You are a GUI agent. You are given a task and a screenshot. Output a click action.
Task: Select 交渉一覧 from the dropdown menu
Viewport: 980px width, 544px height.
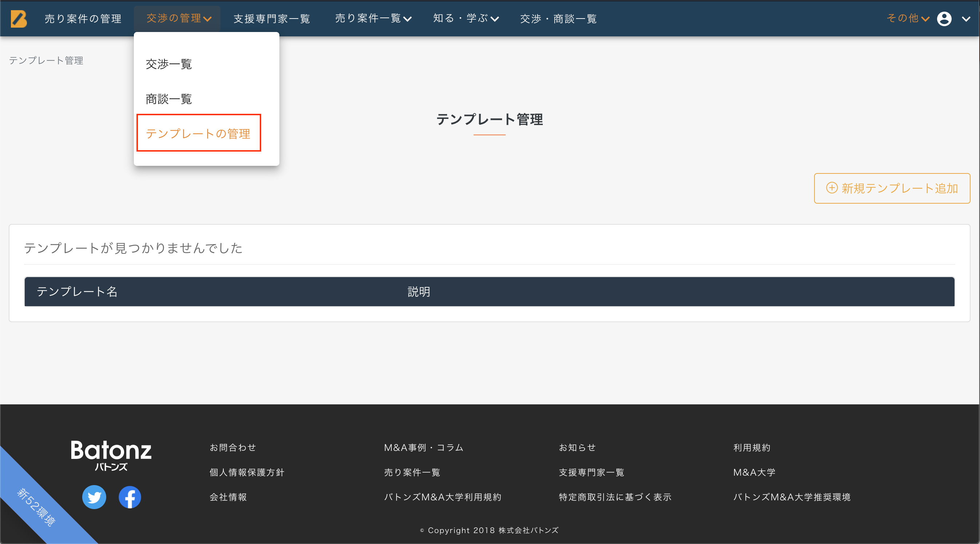click(x=169, y=64)
